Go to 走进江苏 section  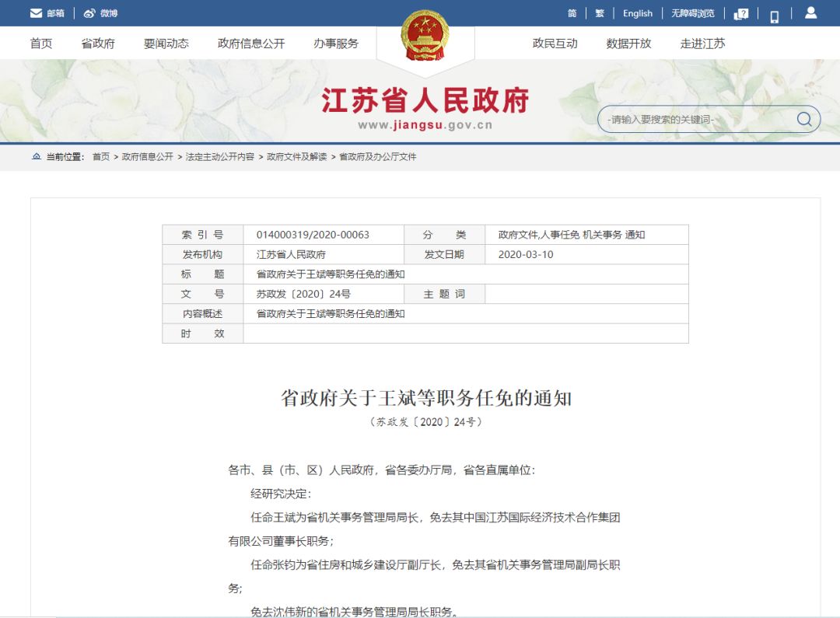pos(702,44)
